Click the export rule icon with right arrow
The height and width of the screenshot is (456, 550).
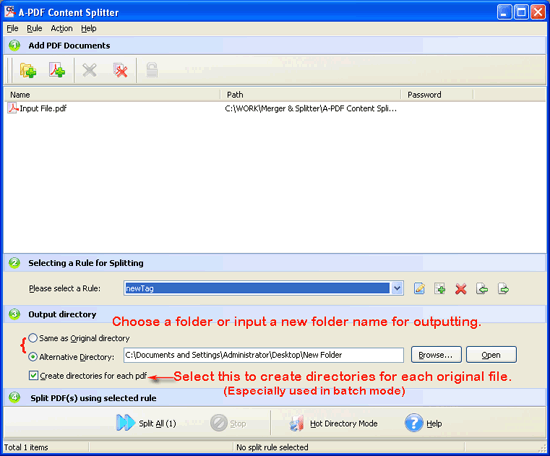click(x=503, y=289)
